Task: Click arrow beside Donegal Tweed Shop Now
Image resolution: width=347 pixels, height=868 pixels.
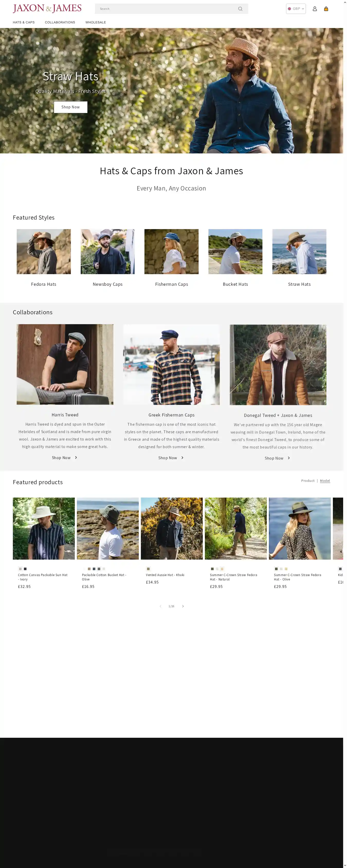Action: point(289,458)
